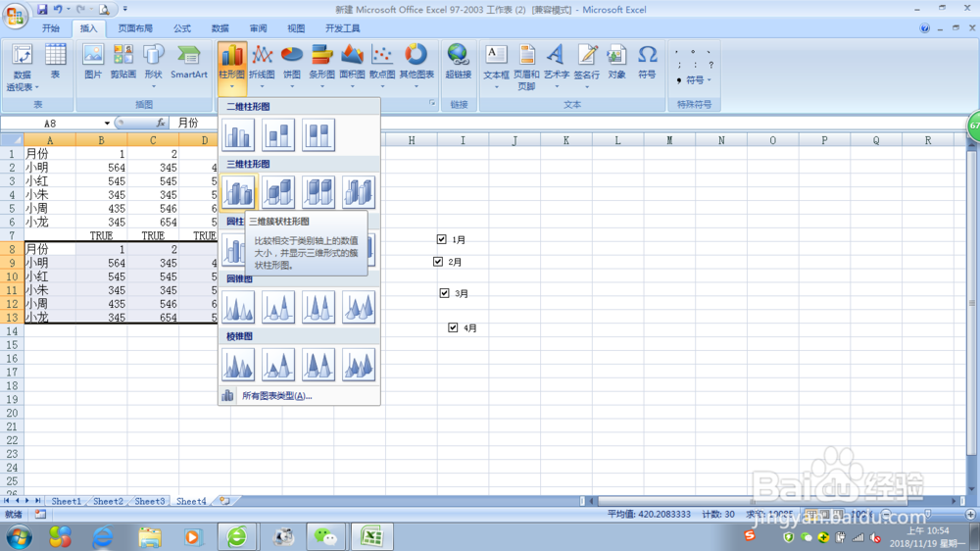Click the vertical scrollbar of the worksheet
Image resolution: width=980 pixels, height=551 pixels.
[x=970, y=303]
